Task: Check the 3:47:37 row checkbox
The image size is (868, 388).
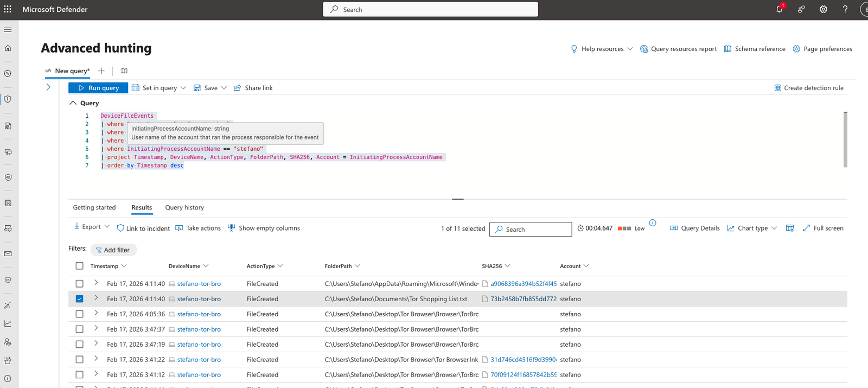Action: point(80,329)
